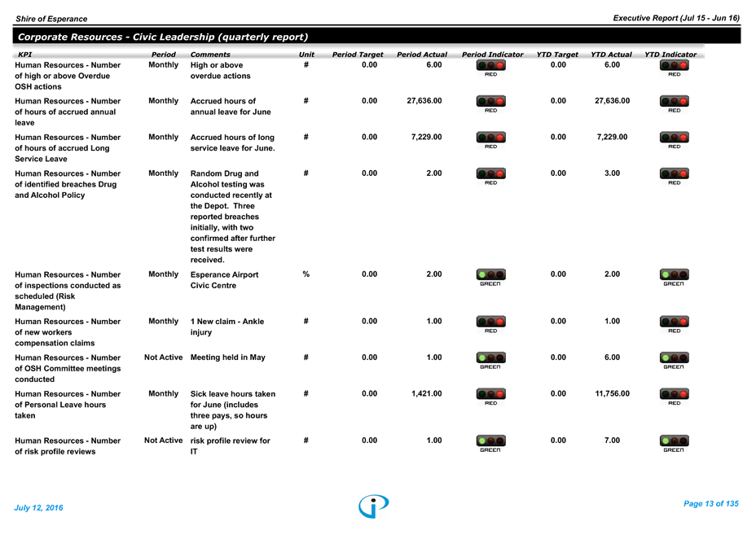Click KPI 'Number of risk profile reviews'
The width and height of the screenshot is (756, 535).
(x=68, y=446)
